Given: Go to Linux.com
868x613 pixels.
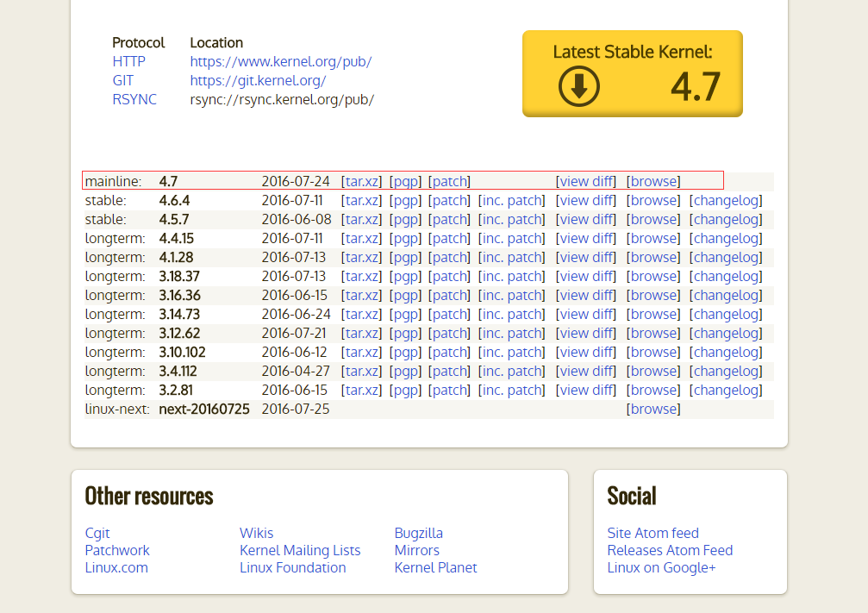Looking at the screenshot, I should [117, 567].
